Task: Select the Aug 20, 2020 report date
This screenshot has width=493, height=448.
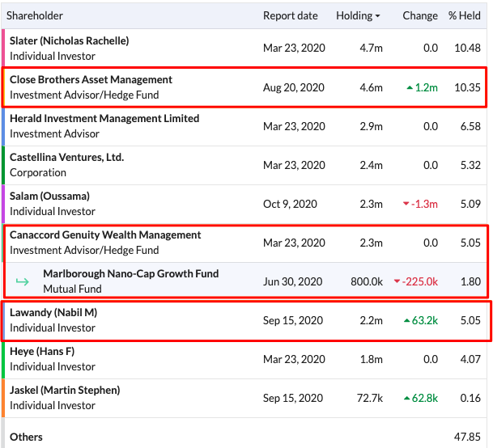Action: 294,87
